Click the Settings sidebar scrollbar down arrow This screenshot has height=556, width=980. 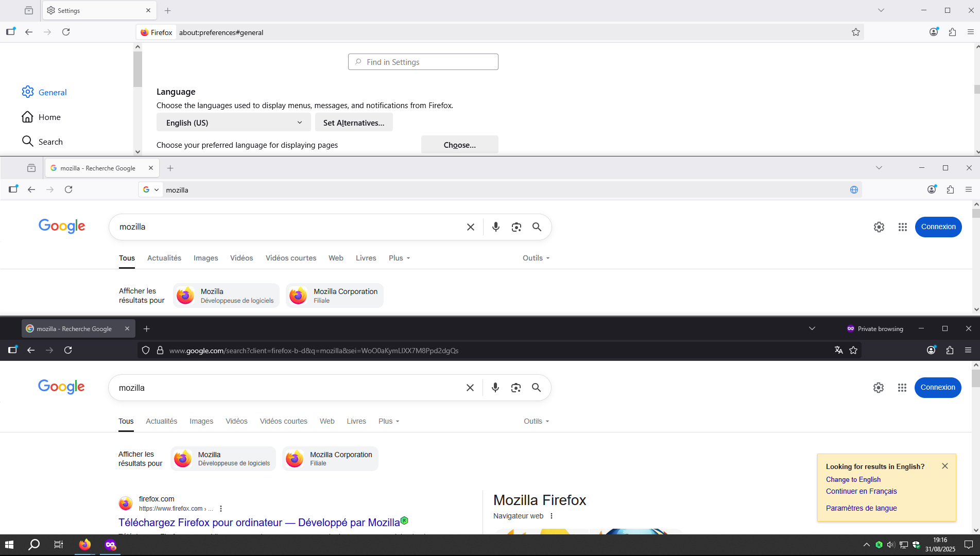(137, 152)
